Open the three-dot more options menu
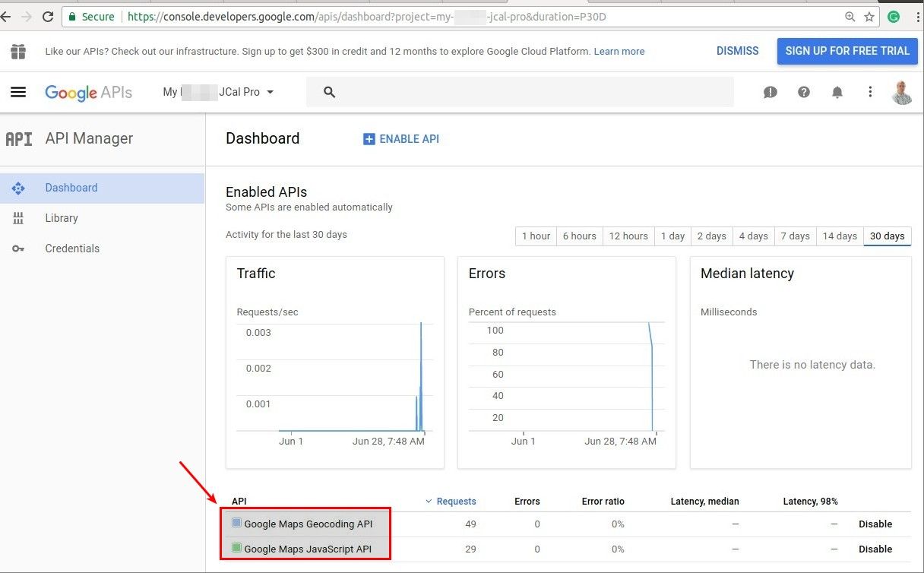Viewport: 924px width, 573px height. pos(870,92)
